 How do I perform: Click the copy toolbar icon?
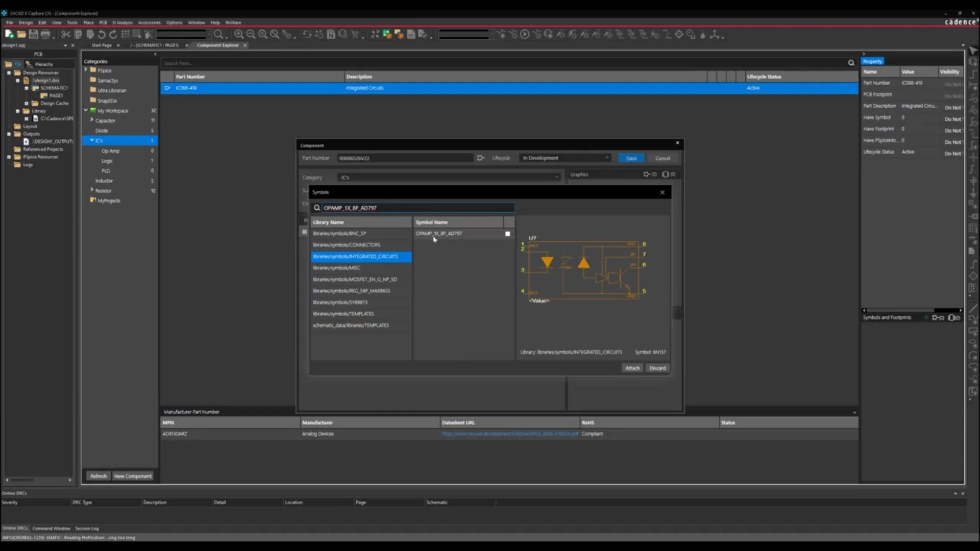[x=78, y=34]
